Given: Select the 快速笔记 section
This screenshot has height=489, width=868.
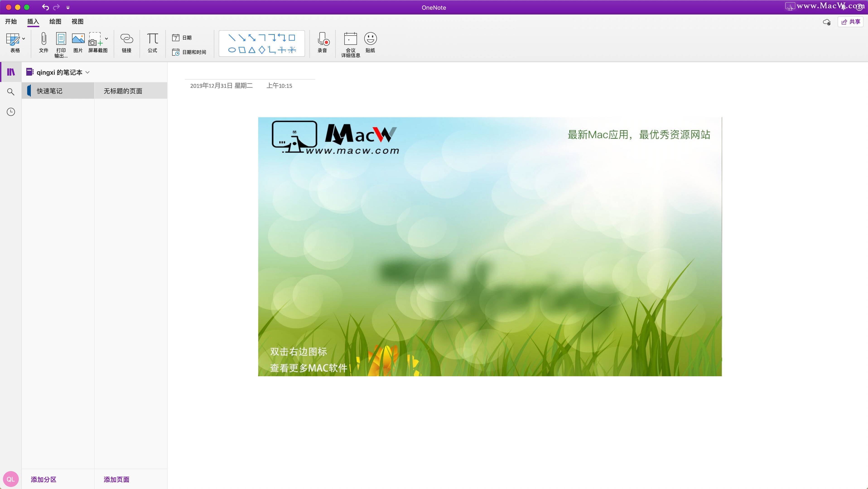Looking at the screenshot, I should (x=58, y=91).
